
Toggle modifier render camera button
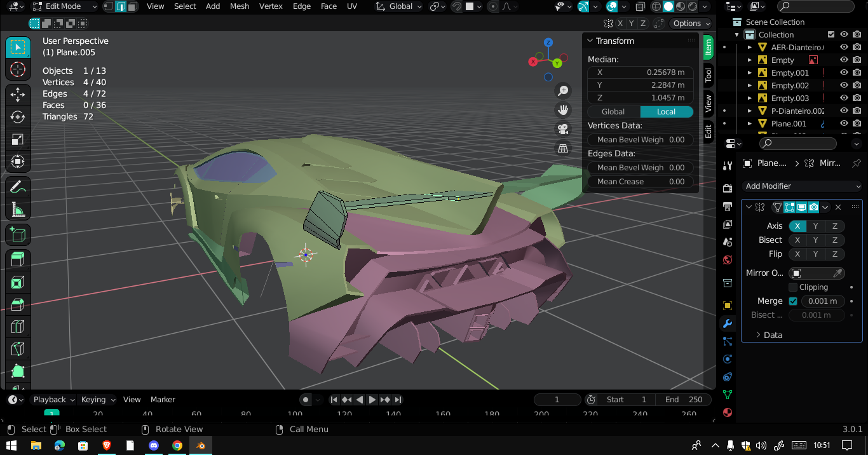pos(813,207)
